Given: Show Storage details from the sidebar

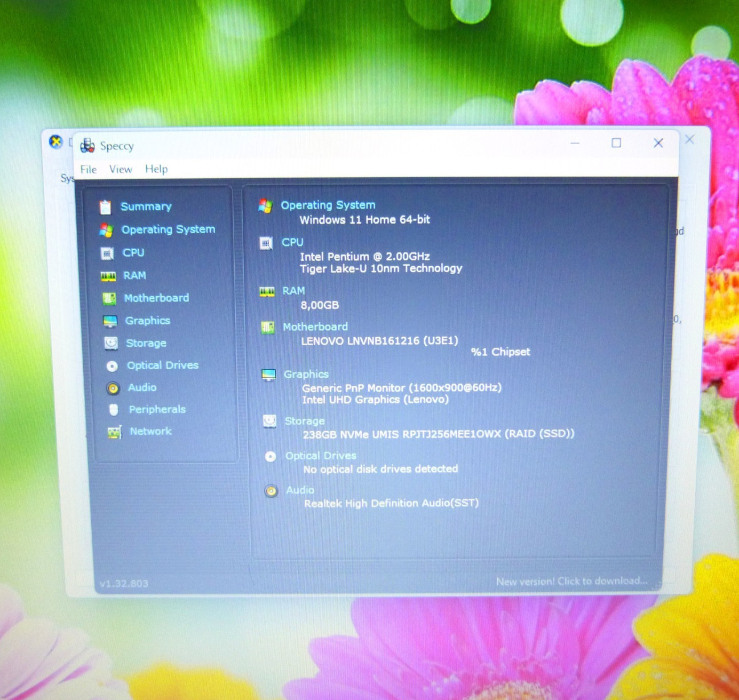Looking at the screenshot, I should pos(146,343).
